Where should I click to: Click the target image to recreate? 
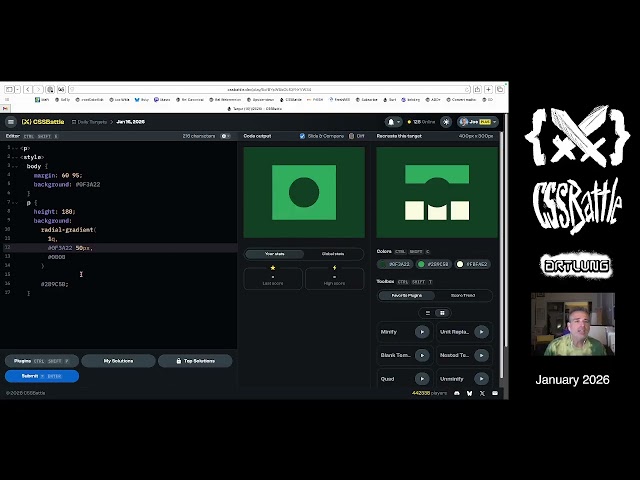coord(437,192)
